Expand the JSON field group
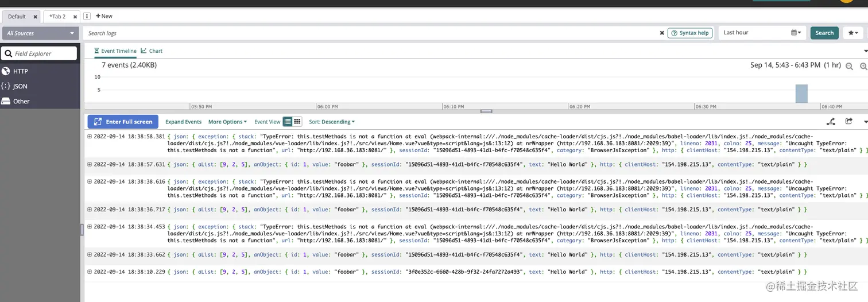 [40, 86]
